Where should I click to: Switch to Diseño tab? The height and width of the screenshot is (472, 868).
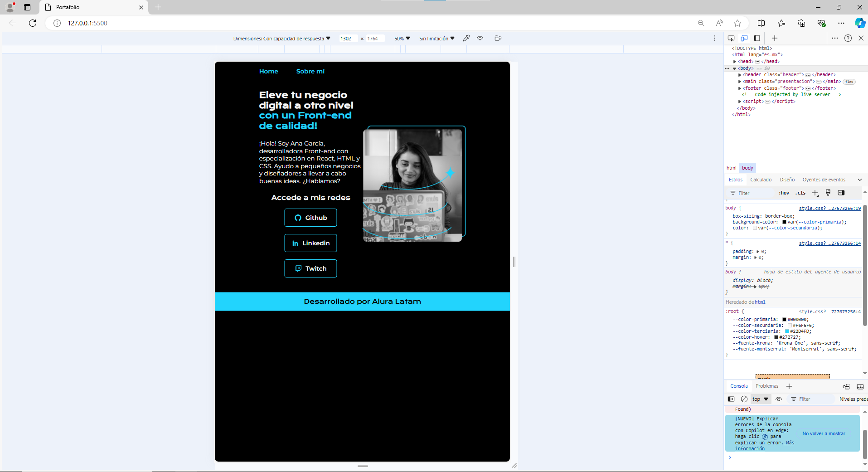pyautogui.click(x=787, y=180)
